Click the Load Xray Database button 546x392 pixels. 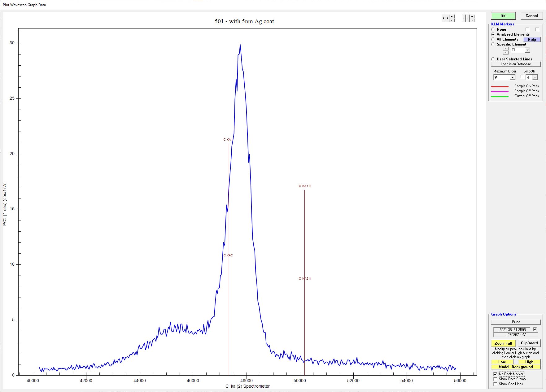point(516,64)
